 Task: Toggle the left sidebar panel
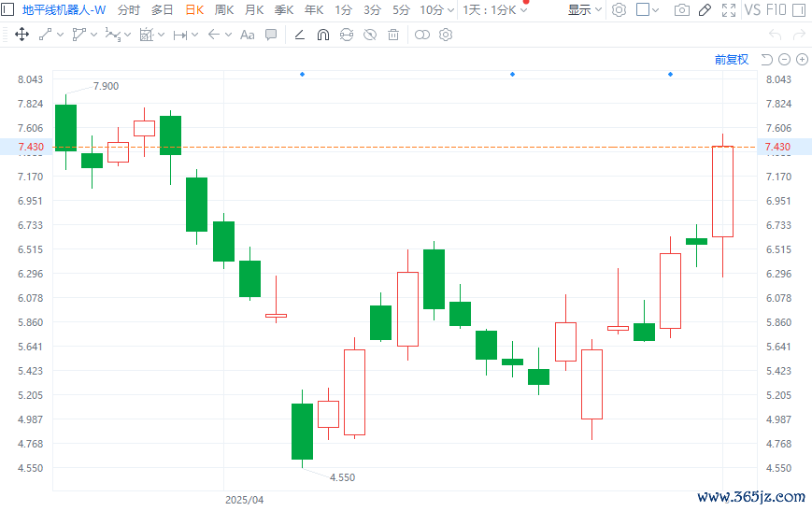[7, 10]
